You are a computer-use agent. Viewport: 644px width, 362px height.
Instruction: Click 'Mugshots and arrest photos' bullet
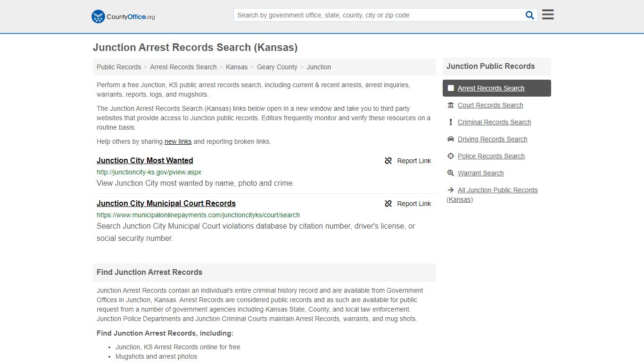tap(157, 356)
